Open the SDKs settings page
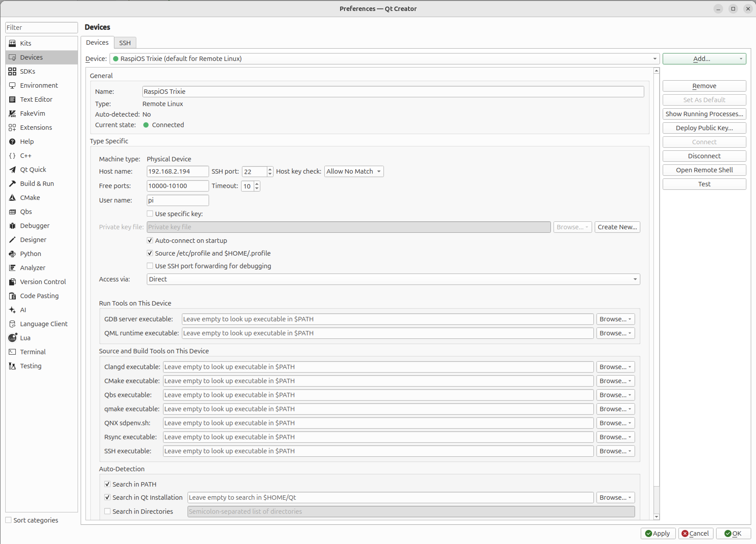Screen dimensions: 756x544 point(27,71)
